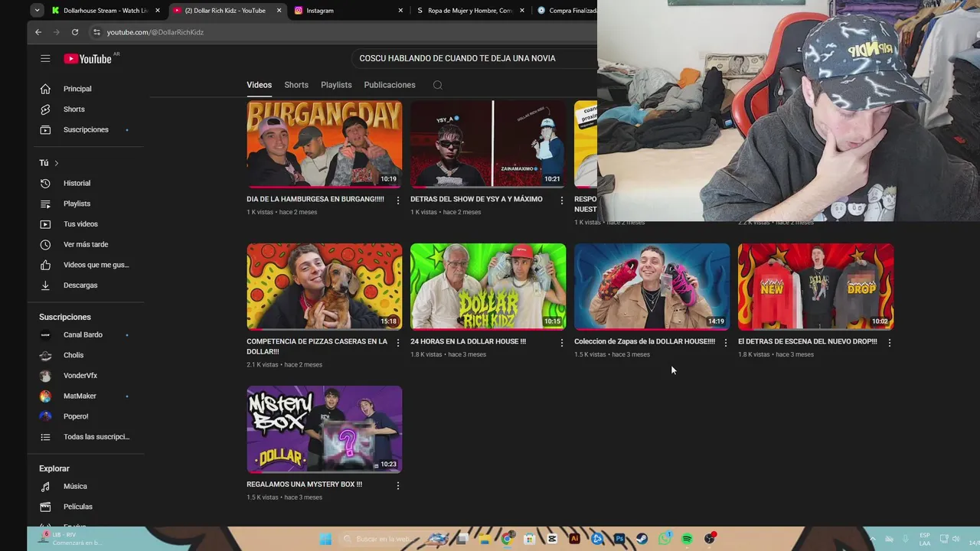Play the pizza competition dog thumbnail
The height and width of the screenshot is (551, 980).
click(x=324, y=287)
